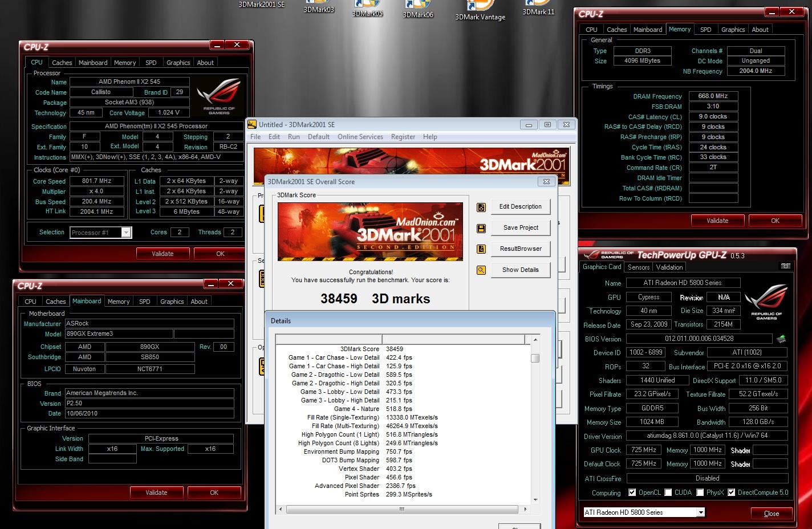Click OK in Memory CPU-Z window
Screen dimensions: 812x529
[x=775, y=221]
